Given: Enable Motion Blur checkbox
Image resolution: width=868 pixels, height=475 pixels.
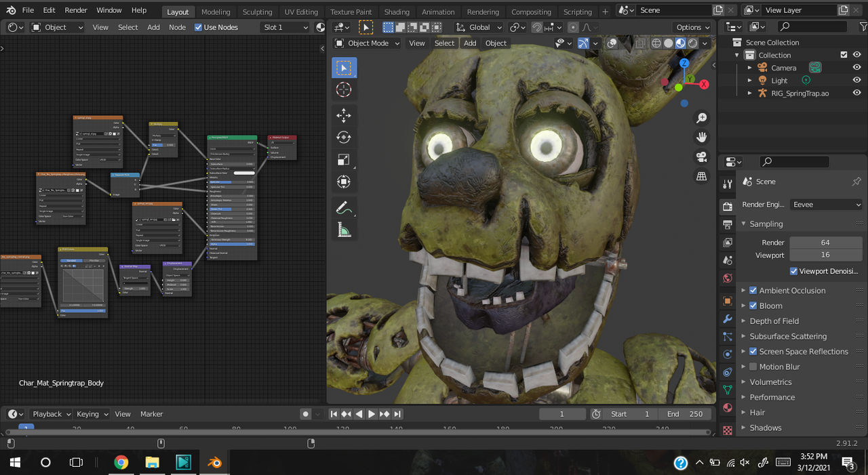Looking at the screenshot, I should coord(753,367).
